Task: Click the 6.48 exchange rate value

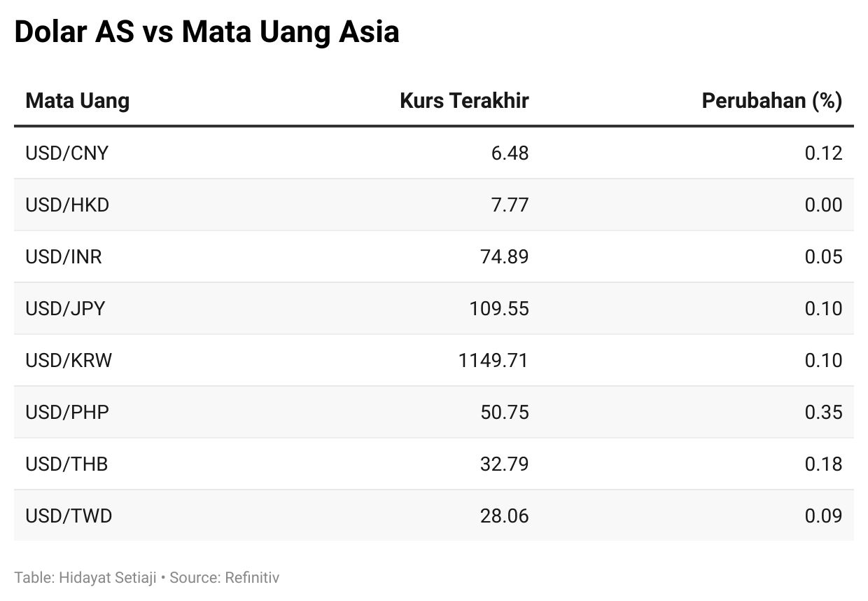Action: (510, 153)
